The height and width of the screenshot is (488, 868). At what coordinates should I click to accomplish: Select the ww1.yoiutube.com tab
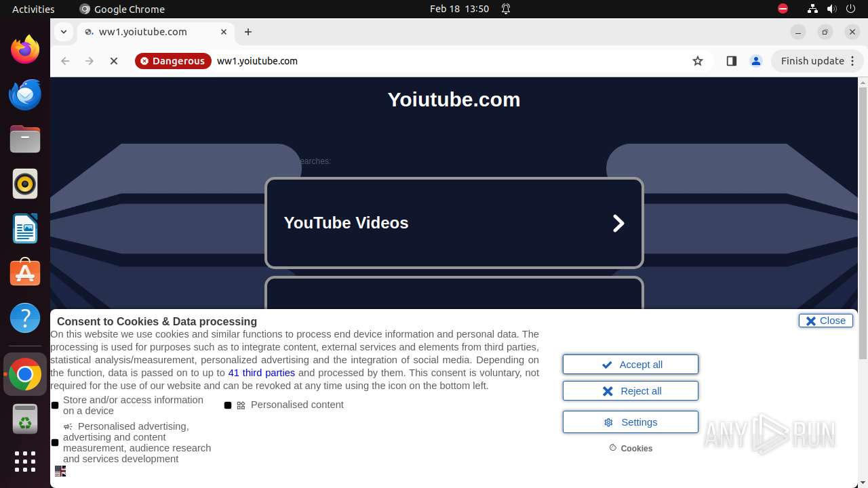pos(156,32)
